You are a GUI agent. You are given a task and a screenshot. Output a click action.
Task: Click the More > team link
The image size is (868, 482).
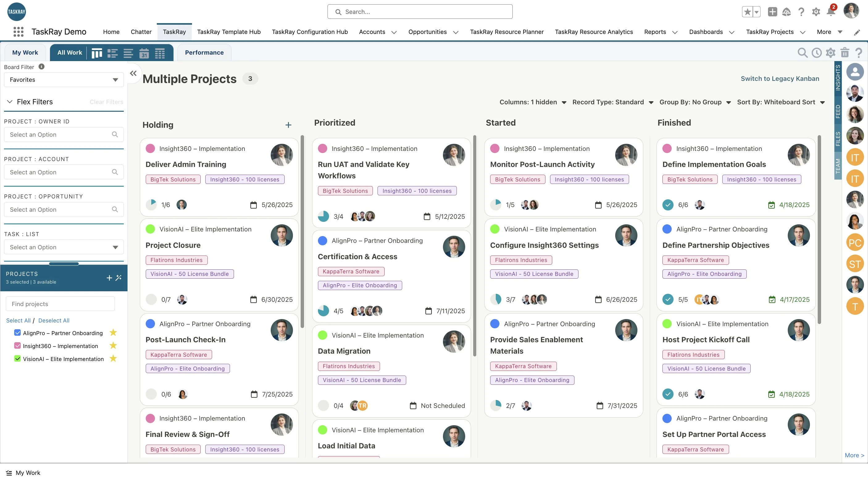coord(854,455)
